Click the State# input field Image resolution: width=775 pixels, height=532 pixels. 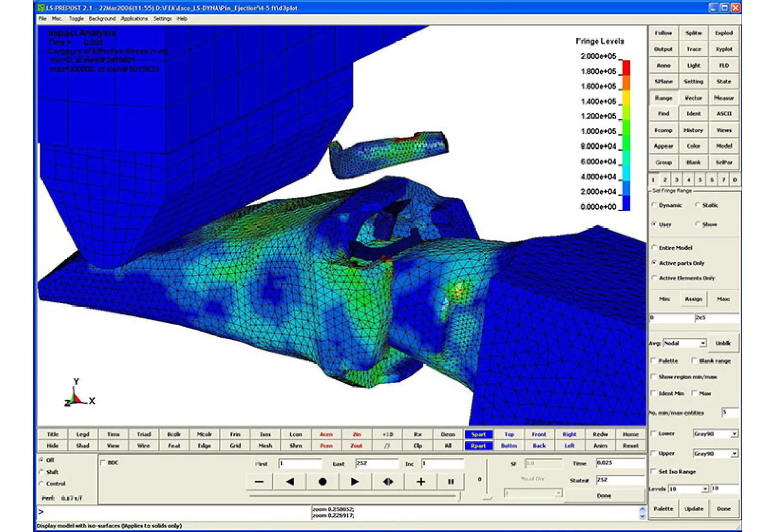(x=620, y=480)
